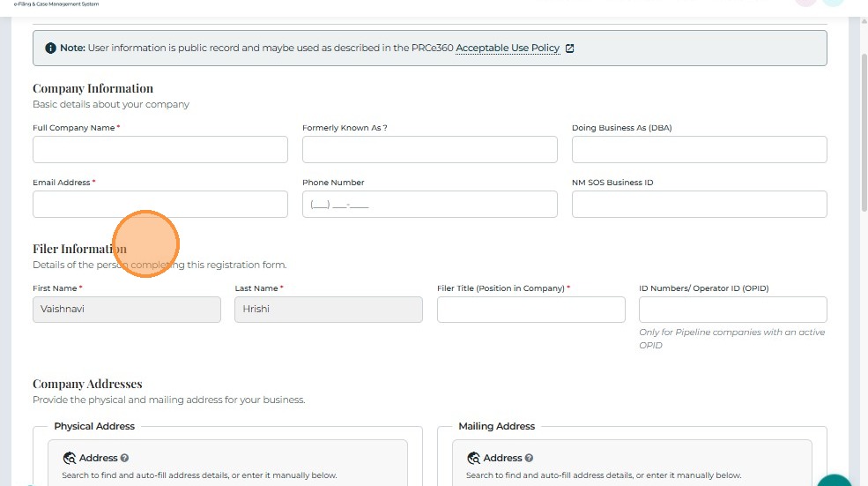The width and height of the screenshot is (868, 486).
Task: Focus the ID Numbers/Operator ID (OPID) field
Action: click(733, 310)
